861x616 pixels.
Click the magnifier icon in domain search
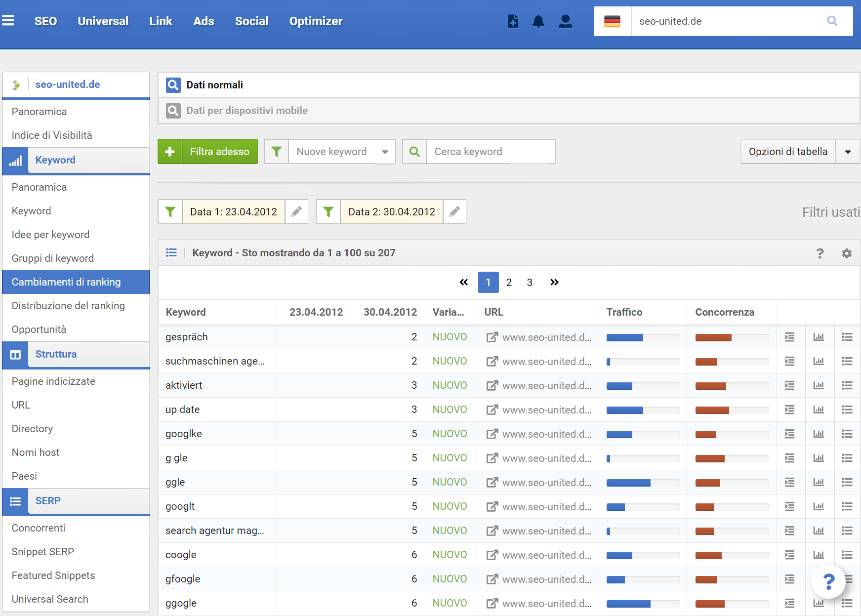click(832, 21)
